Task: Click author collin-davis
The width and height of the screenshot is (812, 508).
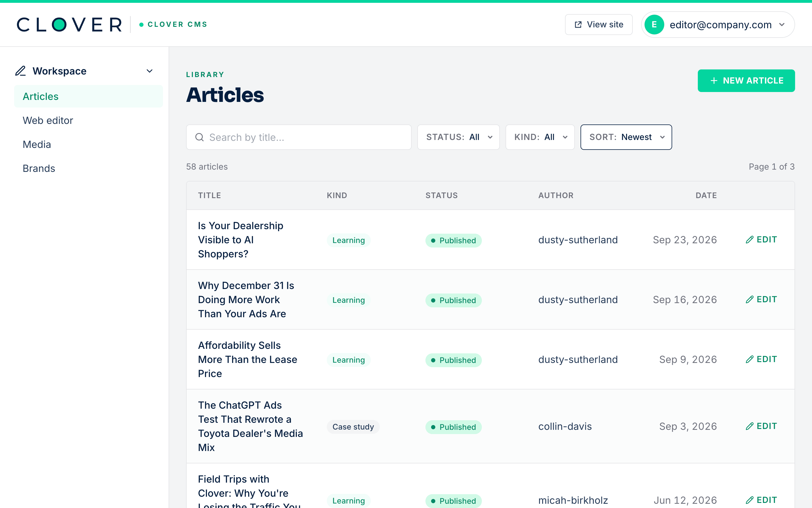Action: coord(565,426)
